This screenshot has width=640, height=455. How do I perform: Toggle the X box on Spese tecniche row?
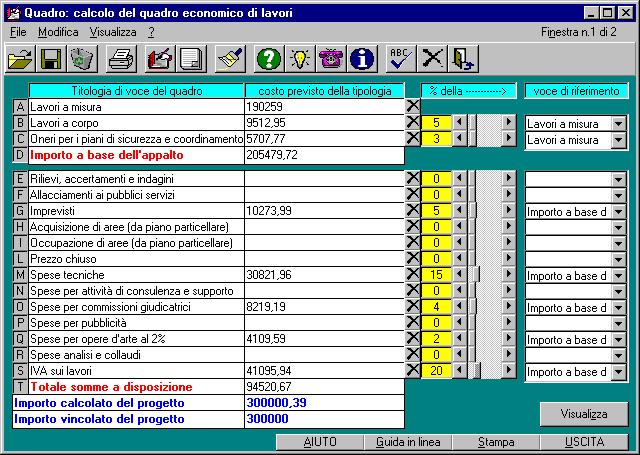tap(413, 275)
